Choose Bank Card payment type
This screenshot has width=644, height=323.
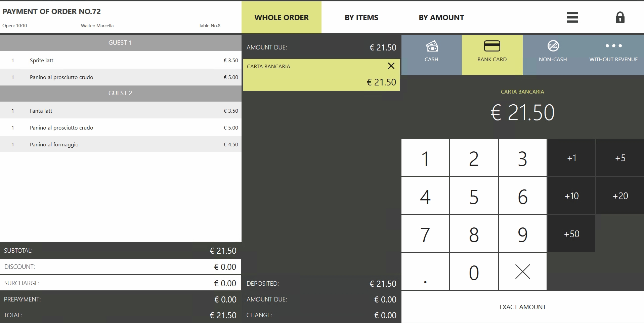(492, 55)
